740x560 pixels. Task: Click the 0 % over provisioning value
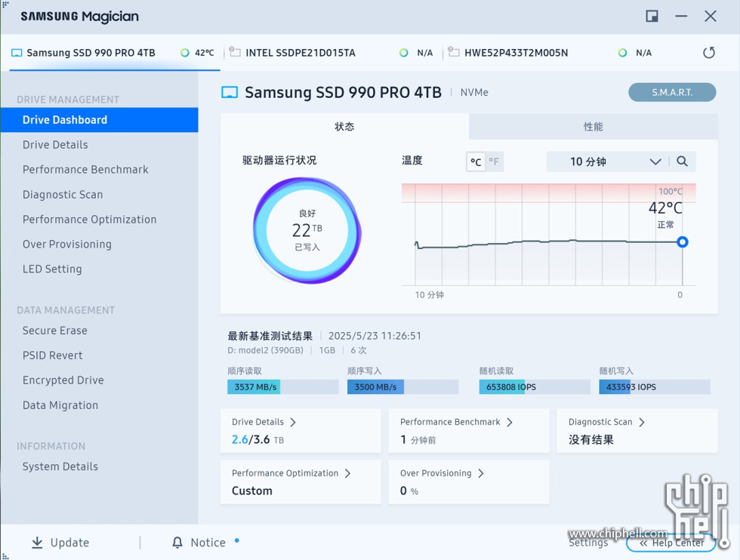[409, 491]
